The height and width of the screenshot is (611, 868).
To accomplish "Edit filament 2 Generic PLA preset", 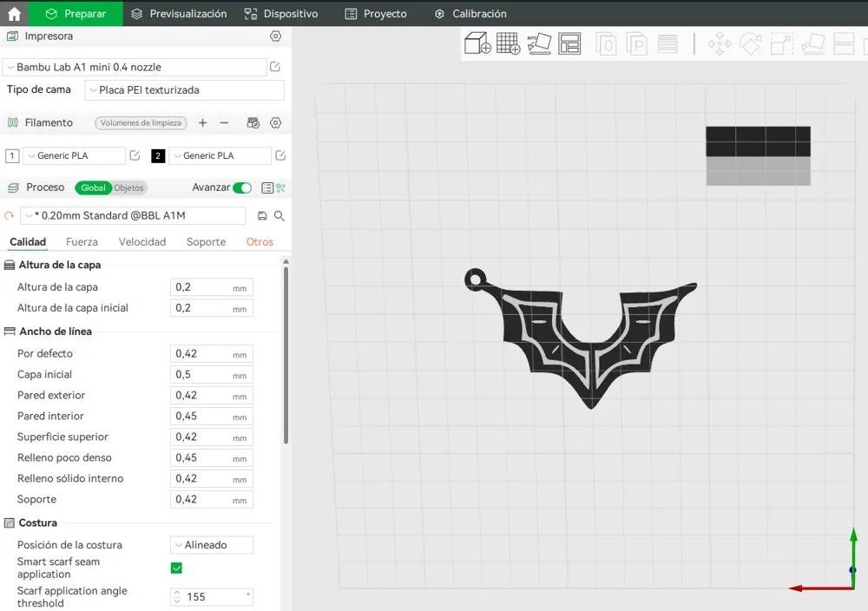I will tap(280, 155).
